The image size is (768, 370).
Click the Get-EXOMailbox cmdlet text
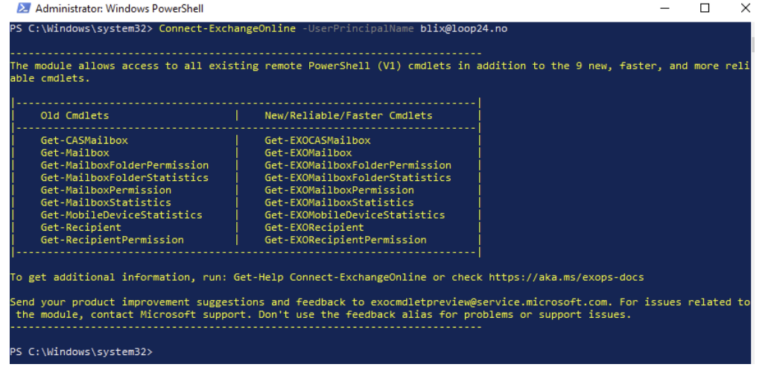coord(308,153)
